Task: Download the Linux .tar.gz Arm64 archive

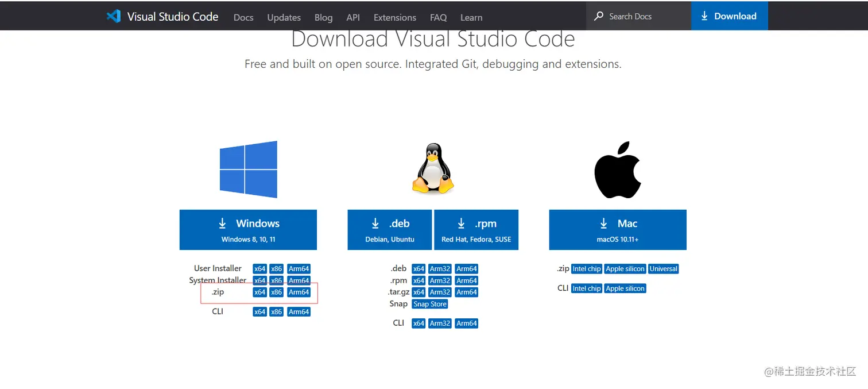Action: [x=467, y=292]
